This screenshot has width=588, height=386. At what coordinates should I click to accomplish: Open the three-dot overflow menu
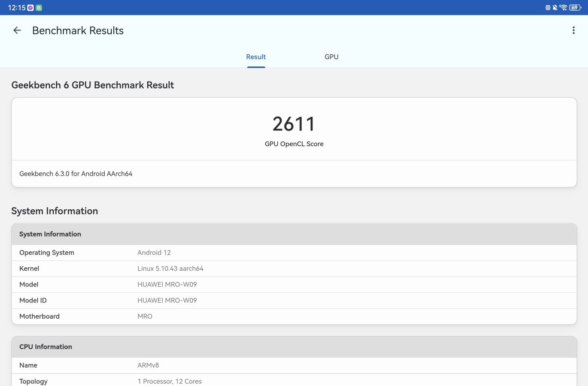point(573,30)
